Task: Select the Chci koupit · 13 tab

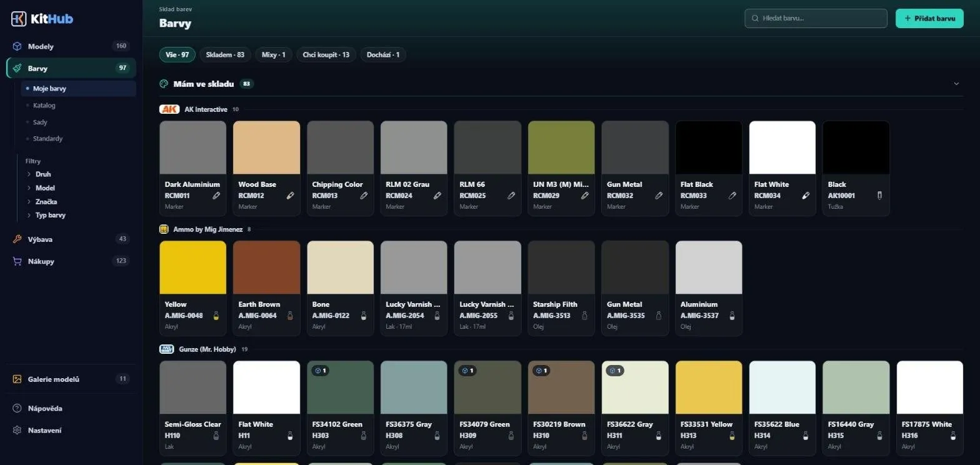Action: 326,55
